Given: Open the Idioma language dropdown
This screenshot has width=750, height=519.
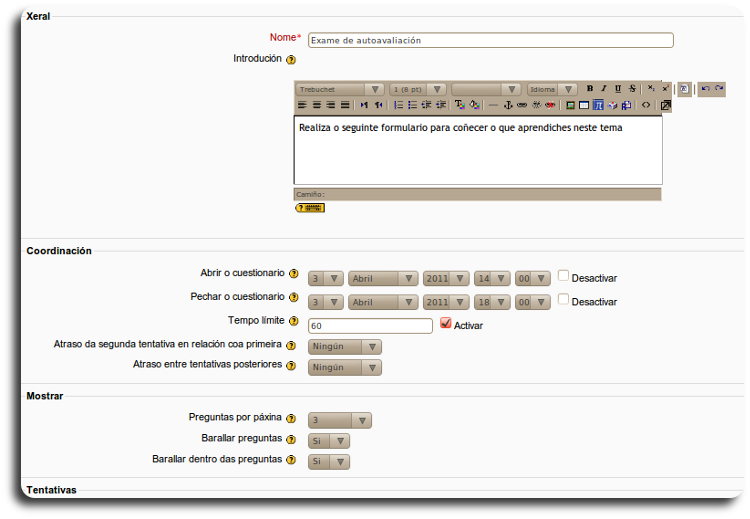Looking at the screenshot, I should pyautogui.click(x=552, y=89).
